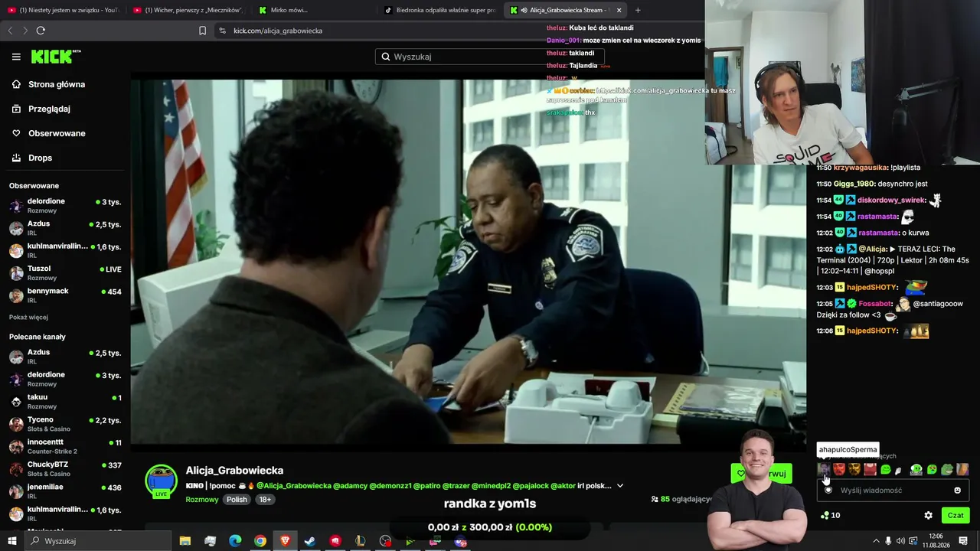The width and height of the screenshot is (980, 551).
Task: Click the Alicja_Grabowiecka channel avatar
Action: click(x=162, y=481)
